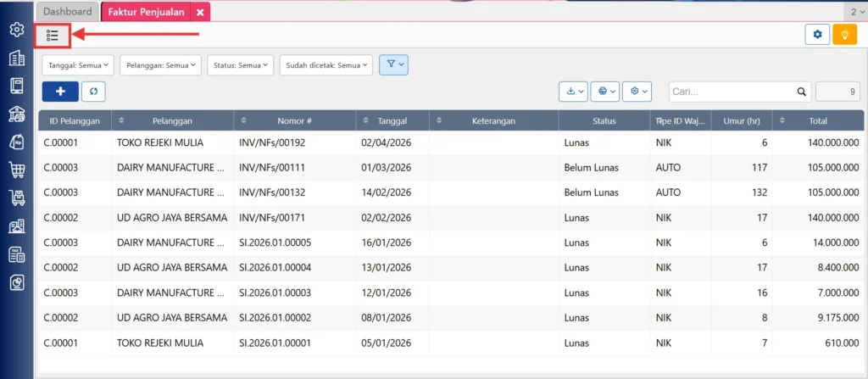This screenshot has width=868, height=379.
Task: Open the list view icon highlighted in red
Action: click(x=53, y=36)
